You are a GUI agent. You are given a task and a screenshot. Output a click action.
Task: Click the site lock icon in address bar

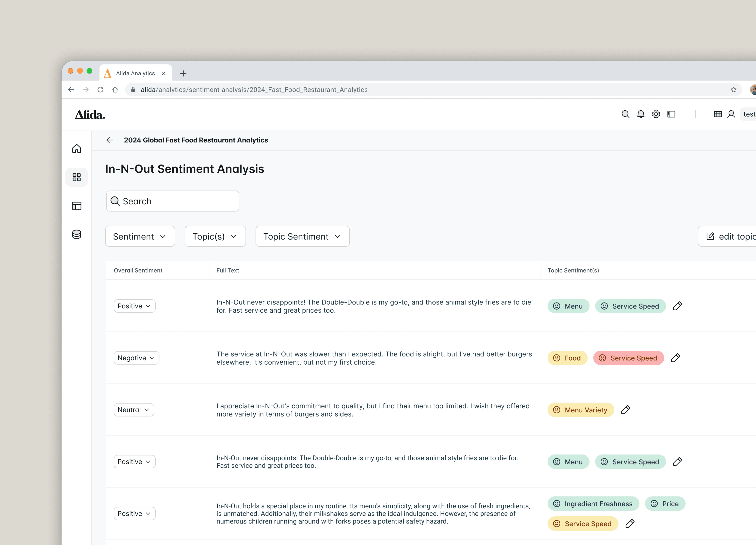pyautogui.click(x=133, y=90)
